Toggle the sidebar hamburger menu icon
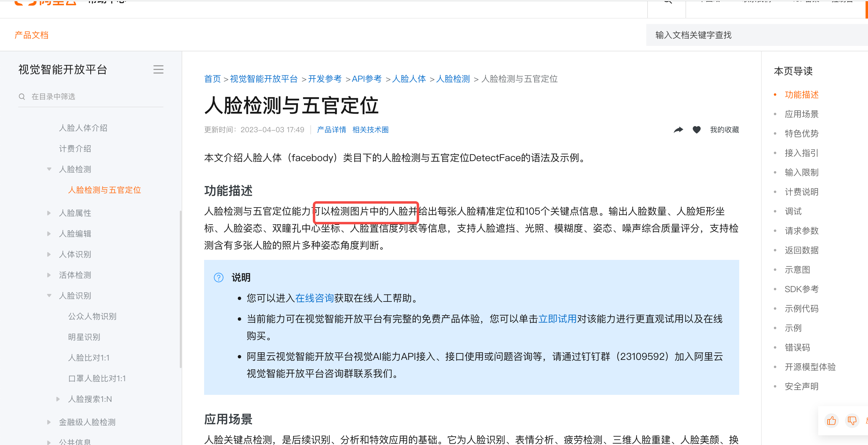Image resolution: width=868 pixels, height=445 pixels. point(158,69)
